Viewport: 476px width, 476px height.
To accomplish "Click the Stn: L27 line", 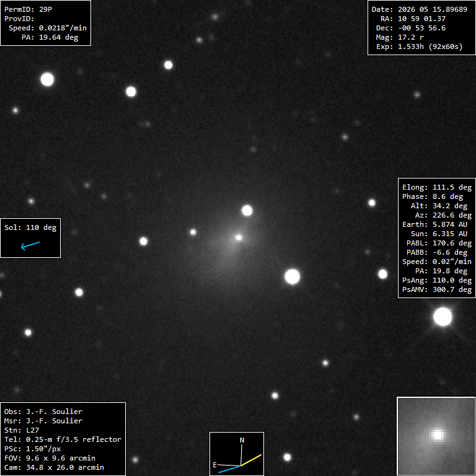I will tap(22, 430).
